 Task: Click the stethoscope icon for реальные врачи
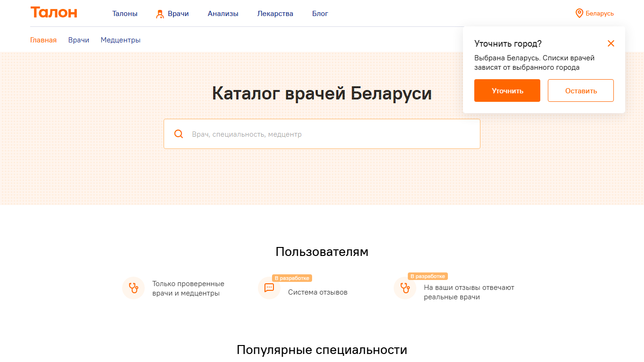click(x=405, y=288)
